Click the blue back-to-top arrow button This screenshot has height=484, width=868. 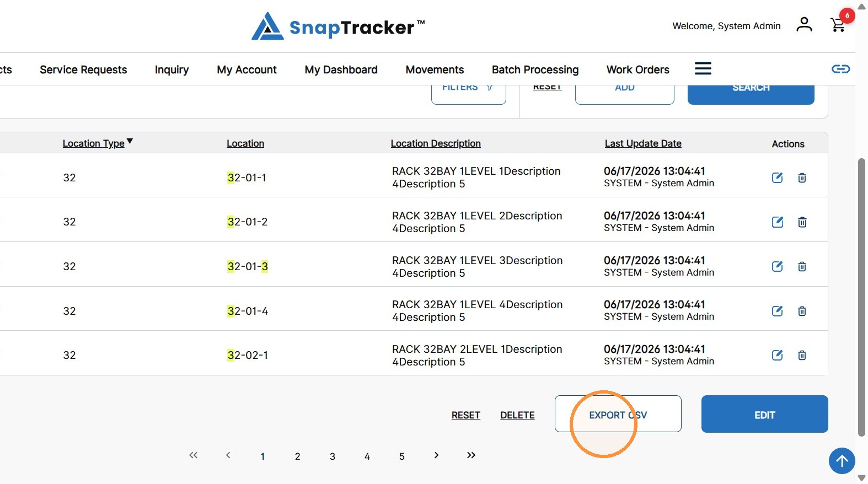(x=842, y=460)
